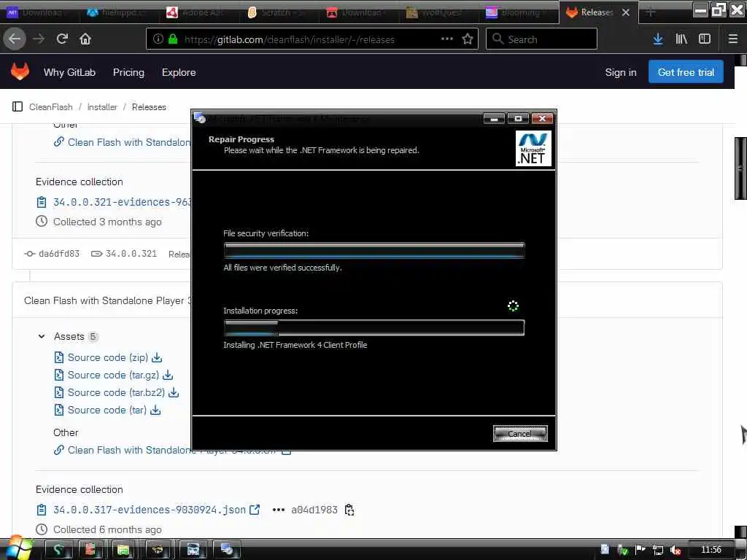The image size is (747, 560).
Task: Open the Releases breadcrumb link
Action: tap(149, 106)
